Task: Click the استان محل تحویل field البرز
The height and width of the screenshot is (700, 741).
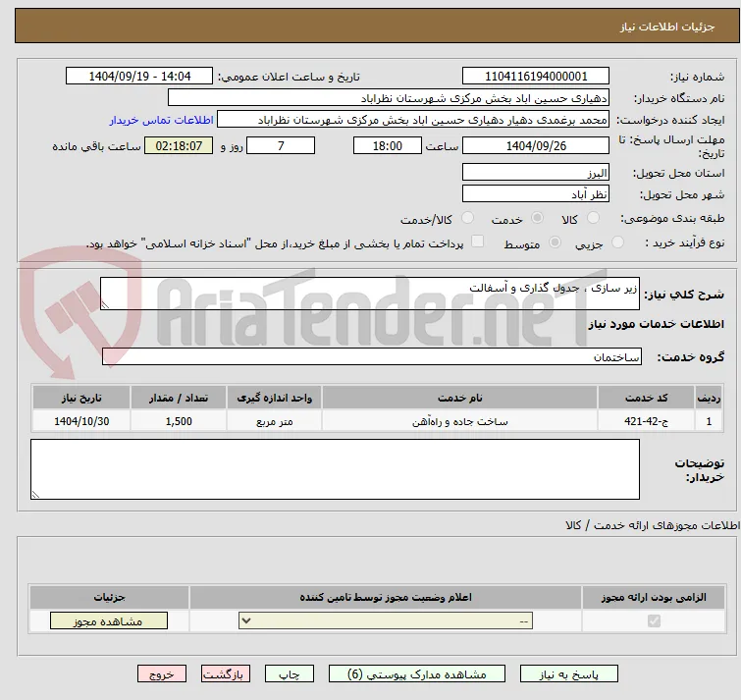Action: pos(536,173)
